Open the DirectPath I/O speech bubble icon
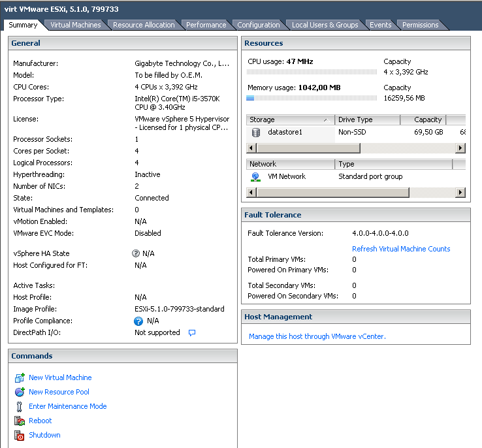 [192, 333]
